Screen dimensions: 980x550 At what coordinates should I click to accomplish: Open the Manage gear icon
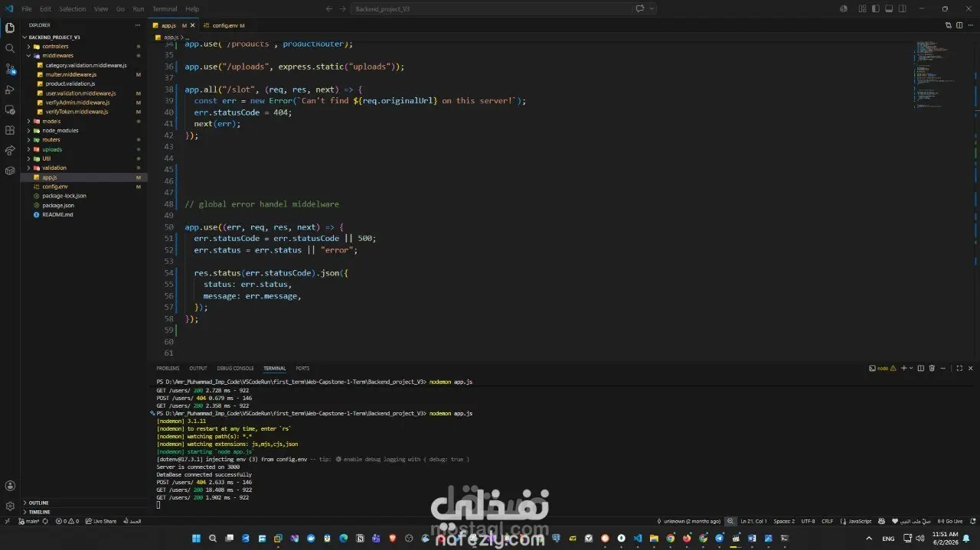pos(10,506)
